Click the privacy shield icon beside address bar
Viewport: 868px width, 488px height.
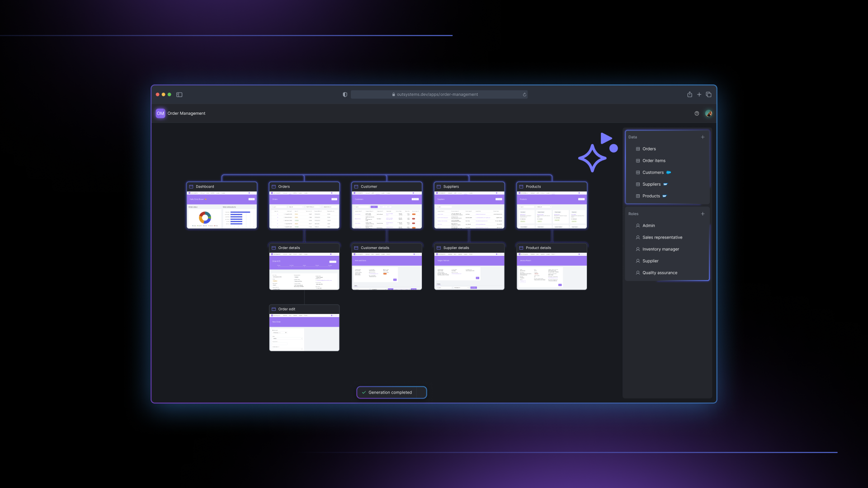pyautogui.click(x=345, y=94)
